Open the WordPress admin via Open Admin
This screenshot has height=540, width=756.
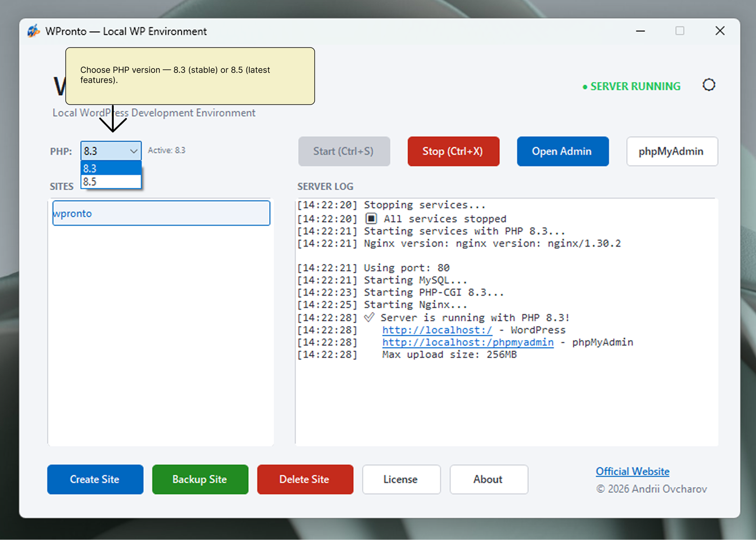click(x=563, y=151)
